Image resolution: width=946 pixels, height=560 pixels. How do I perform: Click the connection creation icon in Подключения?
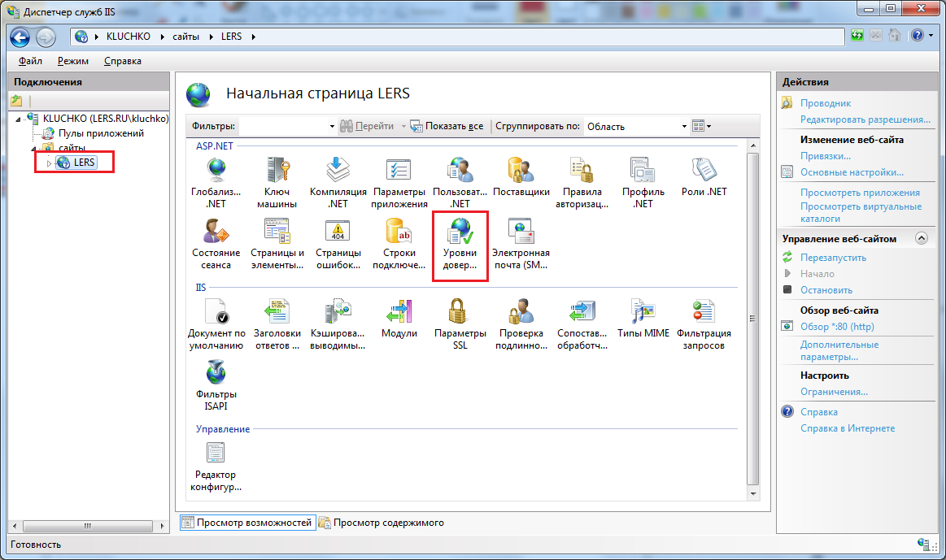(x=16, y=101)
